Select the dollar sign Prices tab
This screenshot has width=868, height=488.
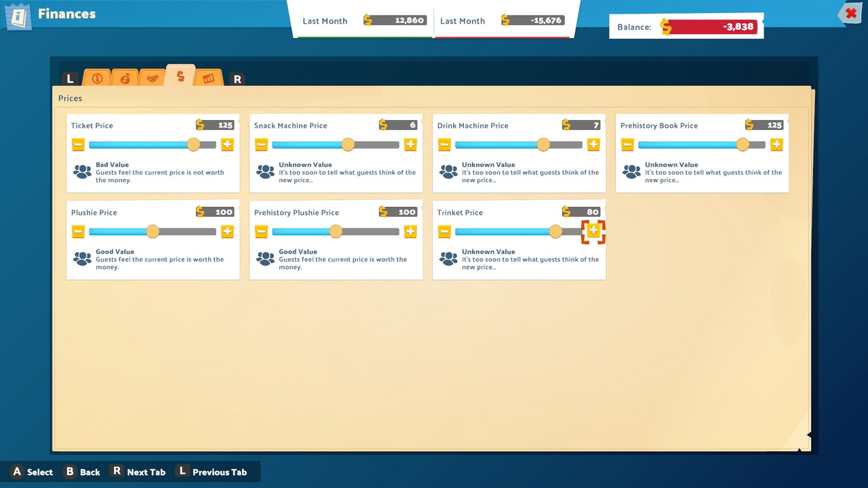[x=180, y=77]
